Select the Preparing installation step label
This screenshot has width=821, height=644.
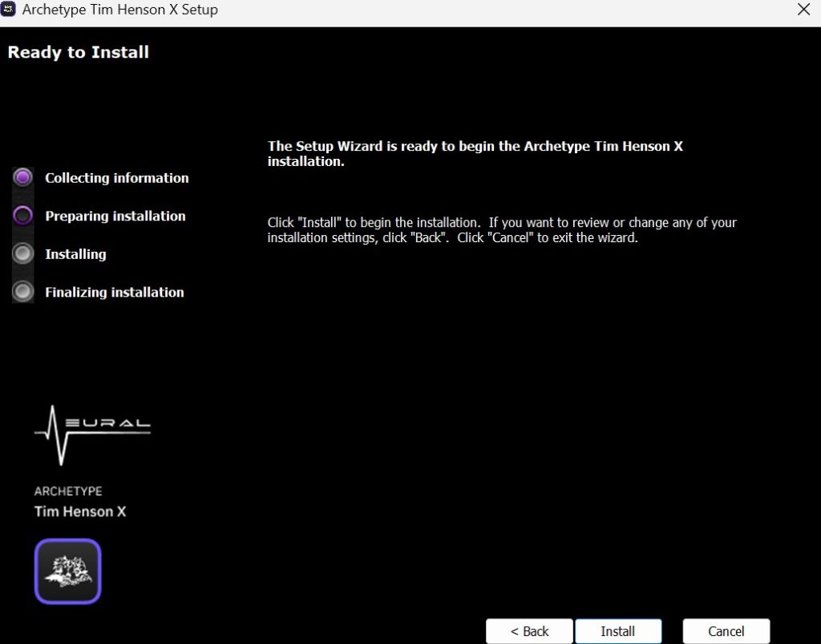(115, 217)
